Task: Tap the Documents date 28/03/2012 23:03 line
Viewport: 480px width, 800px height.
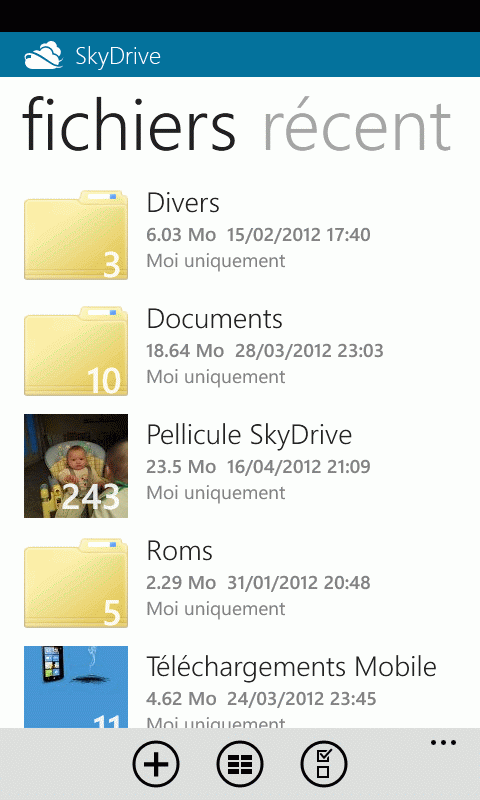Action: 310,351
